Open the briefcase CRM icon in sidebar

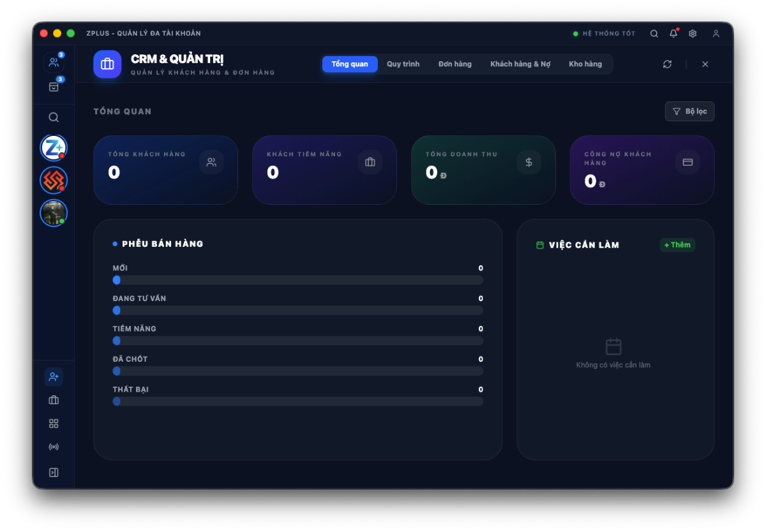pos(54,401)
